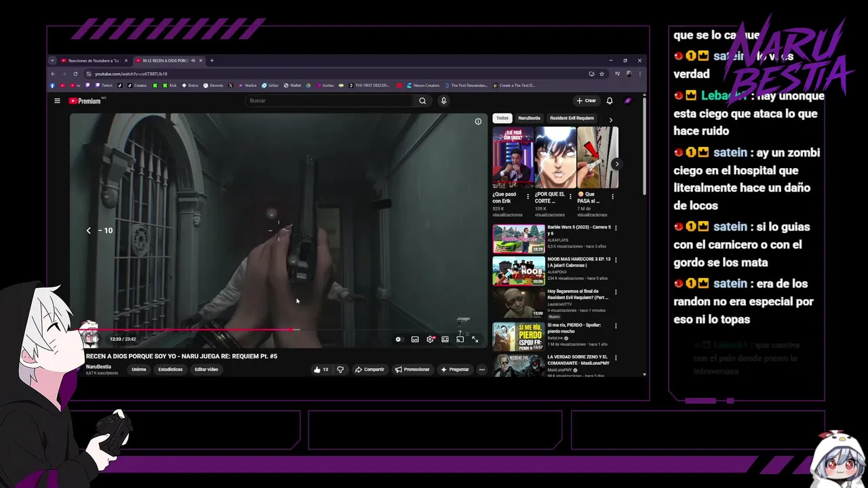Go back in the browser
868x488 pixels.
pos(53,74)
